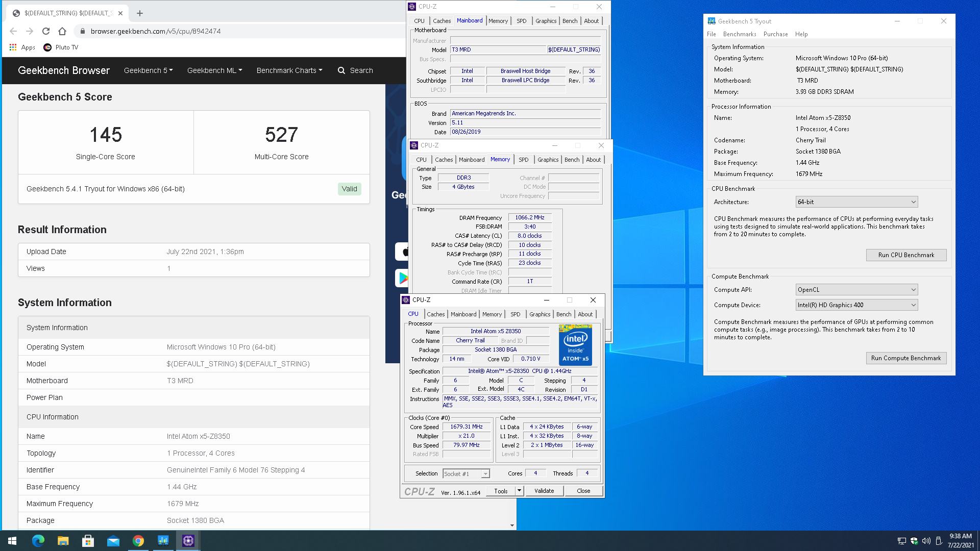Screen dimensions: 980x551
Task: Open the Windows Start menu
Action: [12, 541]
